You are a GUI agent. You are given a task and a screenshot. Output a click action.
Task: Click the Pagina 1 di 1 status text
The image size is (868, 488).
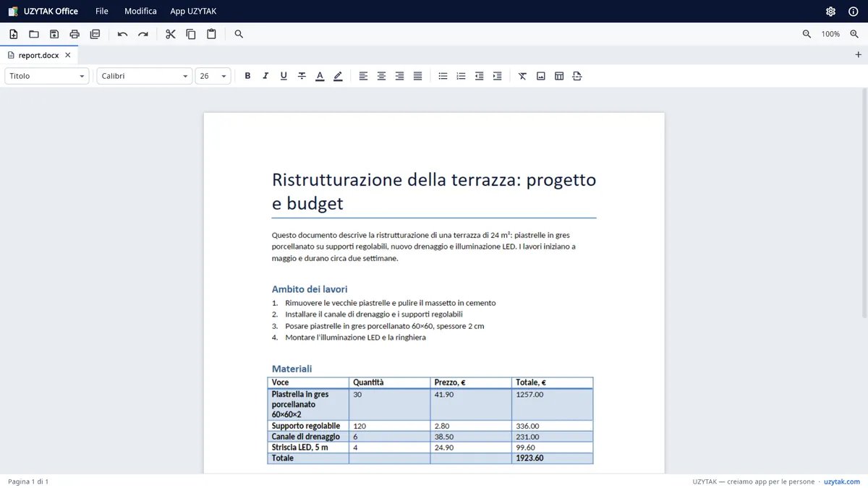point(28,481)
